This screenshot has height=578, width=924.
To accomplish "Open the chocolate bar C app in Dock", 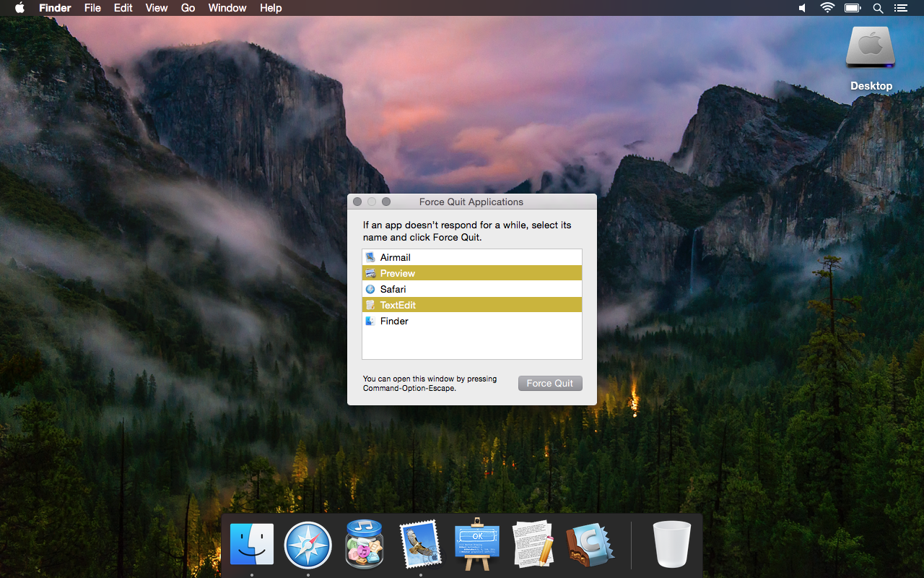I will pyautogui.click(x=589, y=544).
